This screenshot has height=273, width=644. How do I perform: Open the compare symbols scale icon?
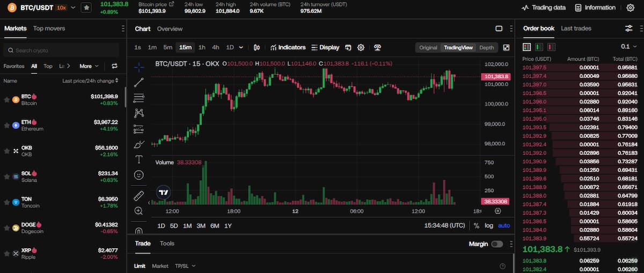point(377,47)
